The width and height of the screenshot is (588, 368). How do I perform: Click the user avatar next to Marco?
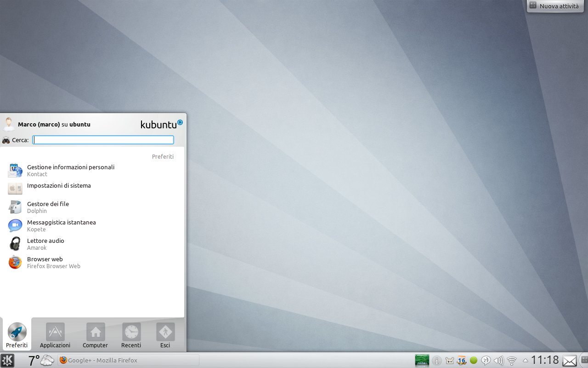(x=8, y=124)
